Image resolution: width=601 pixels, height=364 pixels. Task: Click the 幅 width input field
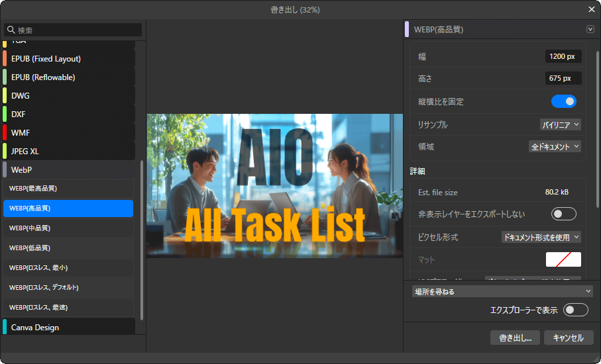(x=563, y=56)
